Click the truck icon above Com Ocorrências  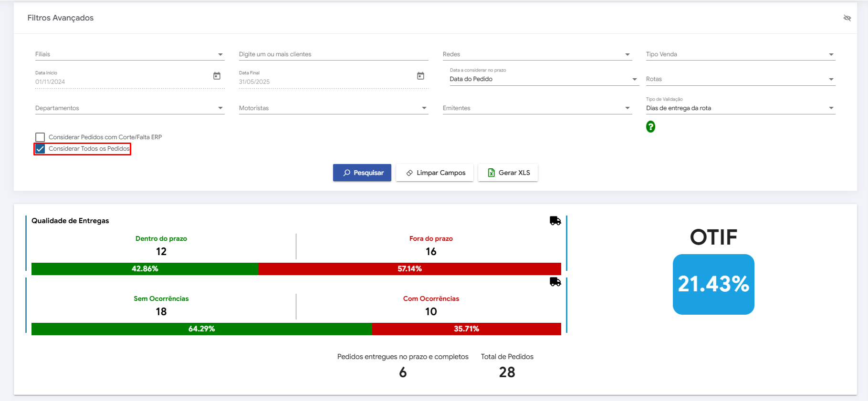[x=555, y=282]
